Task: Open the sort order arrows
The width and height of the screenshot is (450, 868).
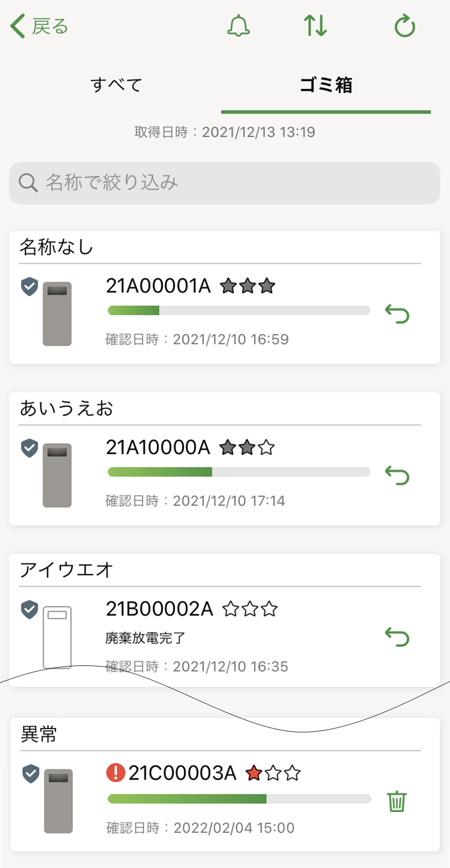Action: [315, 26]
